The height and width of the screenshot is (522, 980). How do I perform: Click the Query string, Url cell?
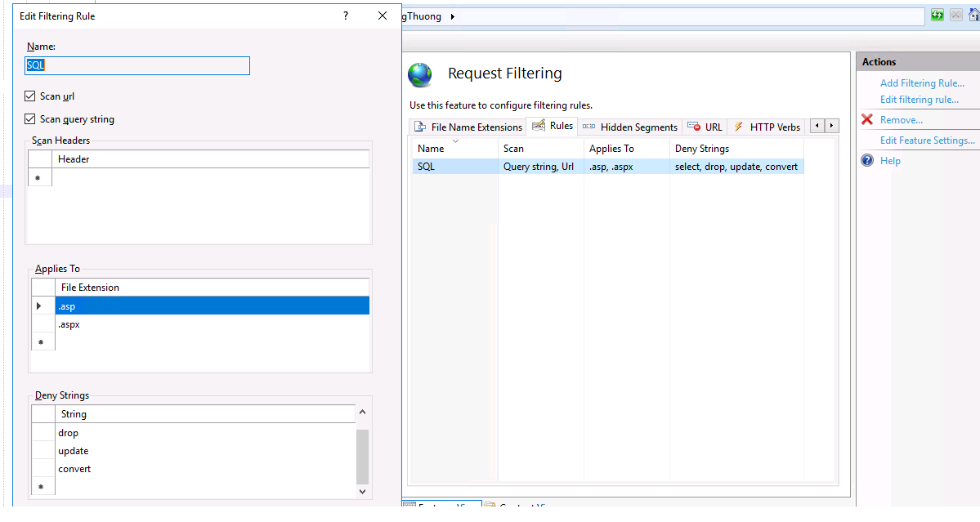point(540,167)
